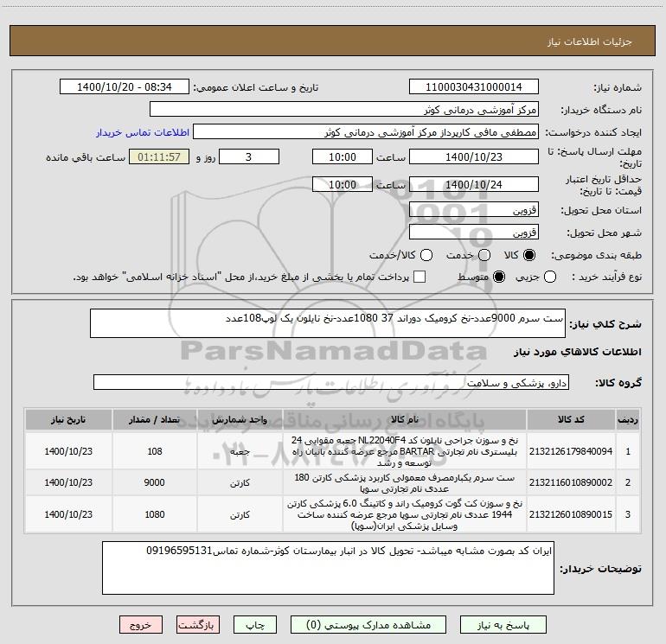Image resolution: width=666 pixels, height=644 pixels.
Task: Click the نام کالا column header
Action: (405, 420)
